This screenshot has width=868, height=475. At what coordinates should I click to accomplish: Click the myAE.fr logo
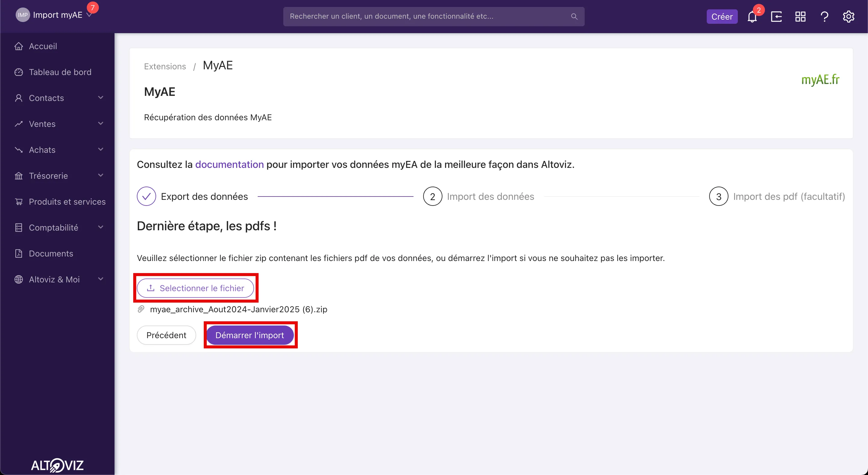pyautogui.click(x=820, y=80)
